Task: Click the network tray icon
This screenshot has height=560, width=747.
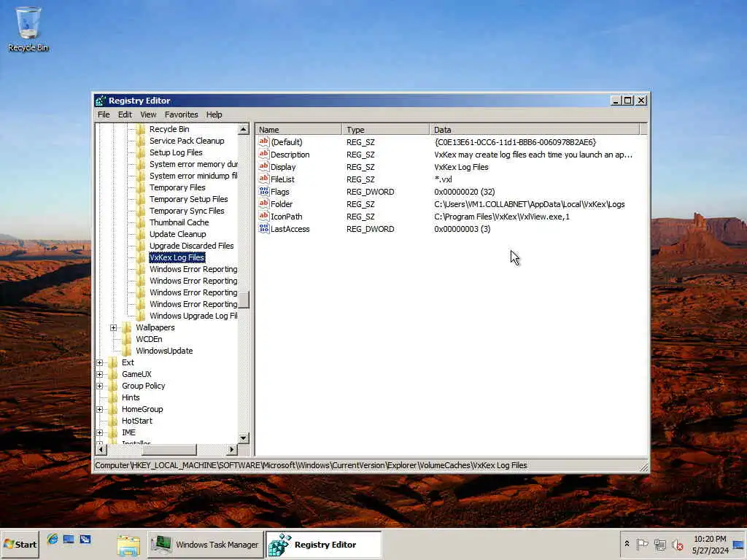Action: [659, 544]
